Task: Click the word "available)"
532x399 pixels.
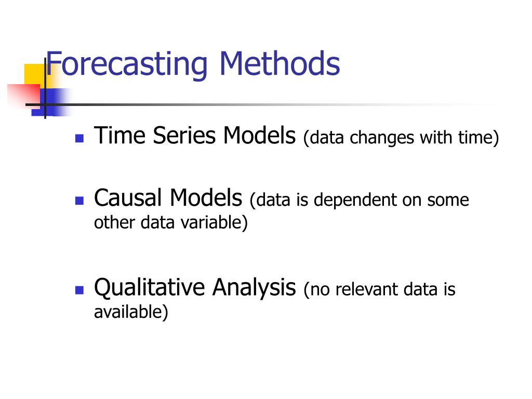Action: [131, 312]
